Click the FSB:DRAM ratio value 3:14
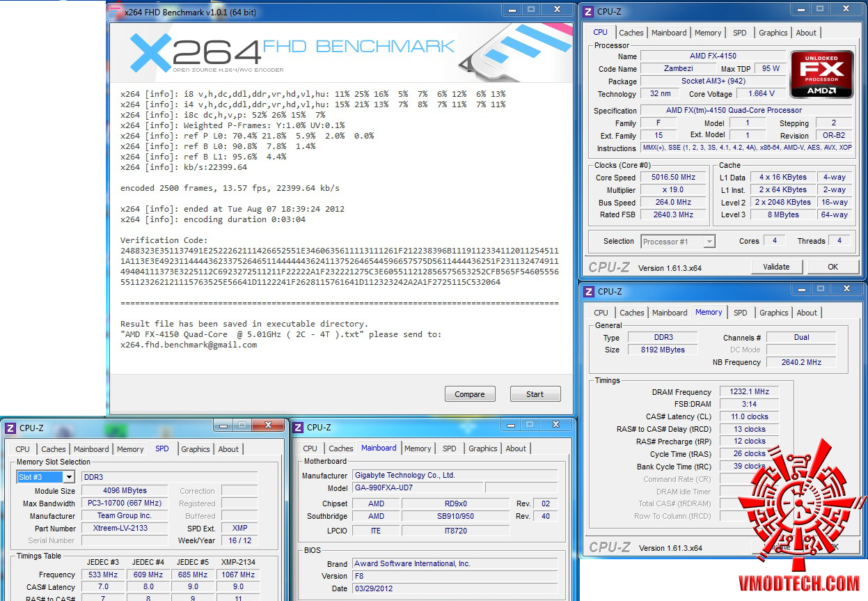This screenshot has height=601, width=868. [x=749, y=404]
